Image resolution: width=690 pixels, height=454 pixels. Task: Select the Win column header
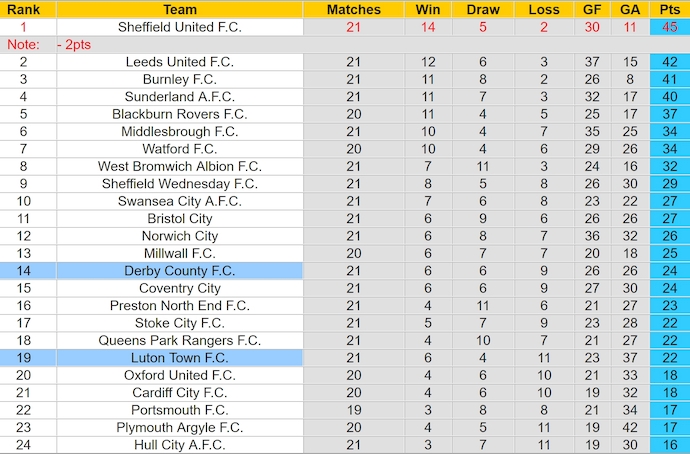click(x=428, y=9)
